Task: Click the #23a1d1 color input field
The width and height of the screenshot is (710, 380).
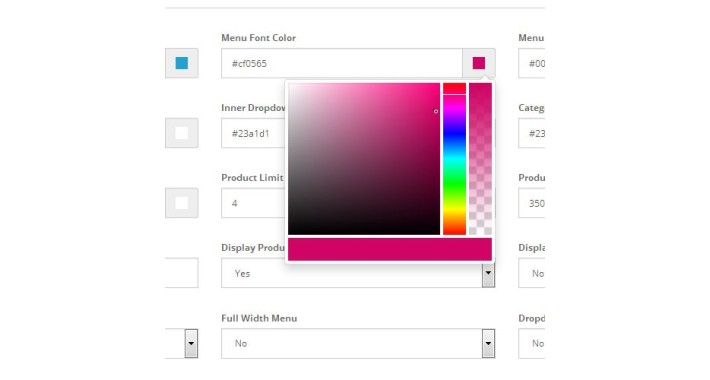Action: [x=254, y=133]
